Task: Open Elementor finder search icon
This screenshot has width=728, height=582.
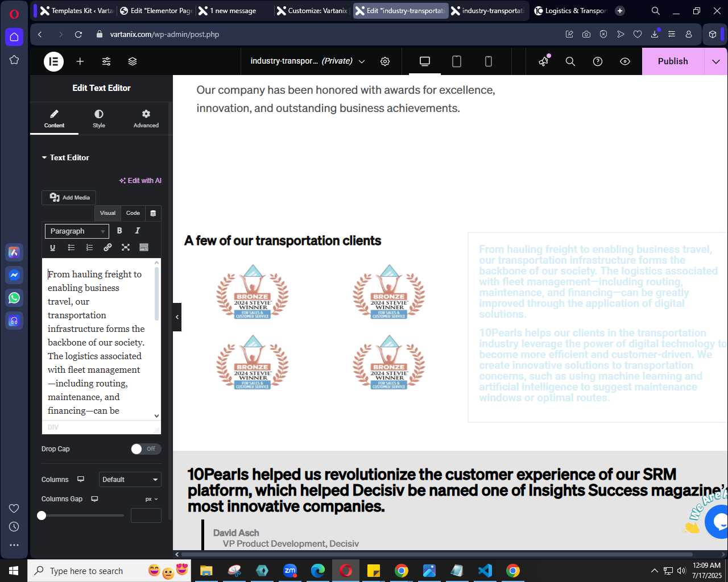Action: [570, 61]
